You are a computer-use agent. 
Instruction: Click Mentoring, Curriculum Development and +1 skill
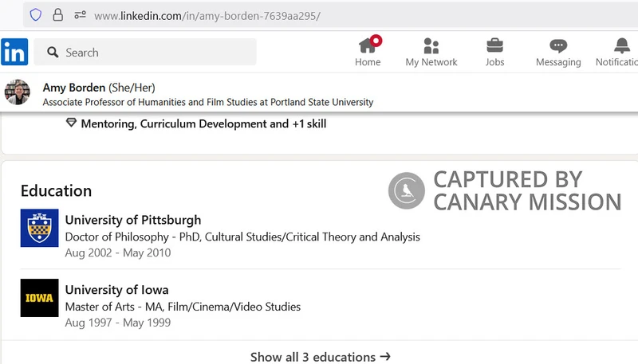(x=203, y=123)
